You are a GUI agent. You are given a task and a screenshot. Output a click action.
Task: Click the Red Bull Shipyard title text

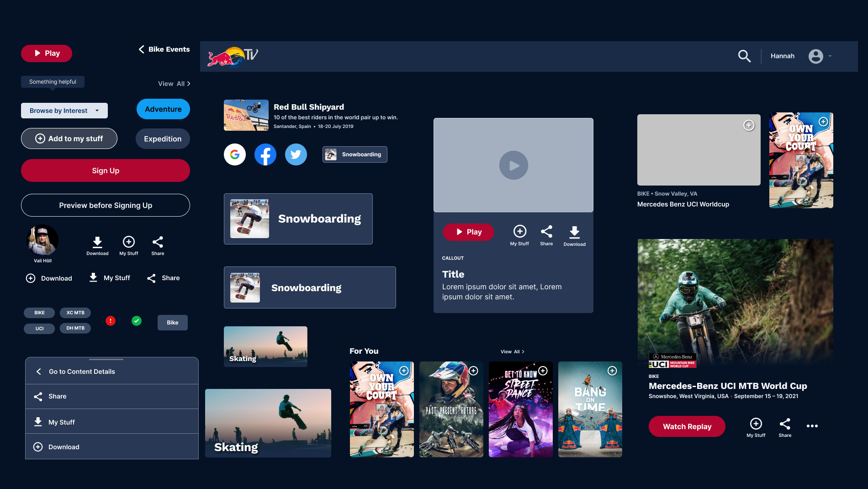309,107
